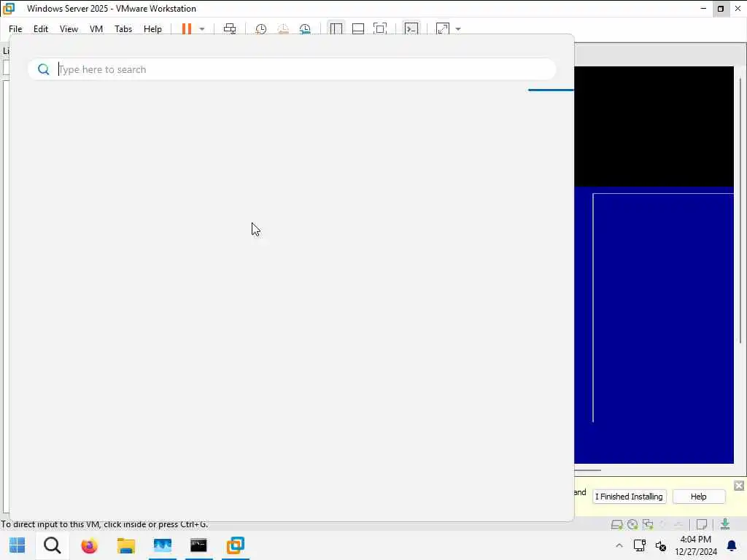This screenshot has height=560, width=747.
Task: Open the clock showing 4:04 PM
Action: click(695, 545)
